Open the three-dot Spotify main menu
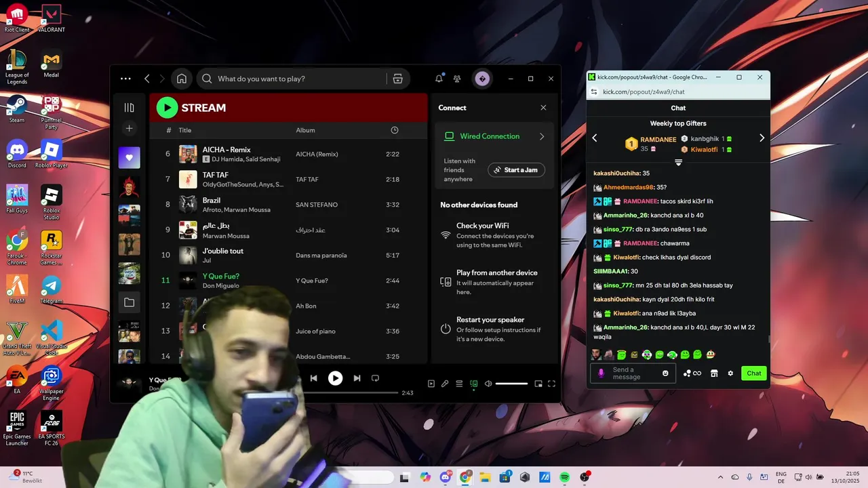The height and width of the screenshot is (488, 868). [x=125, y=79]
